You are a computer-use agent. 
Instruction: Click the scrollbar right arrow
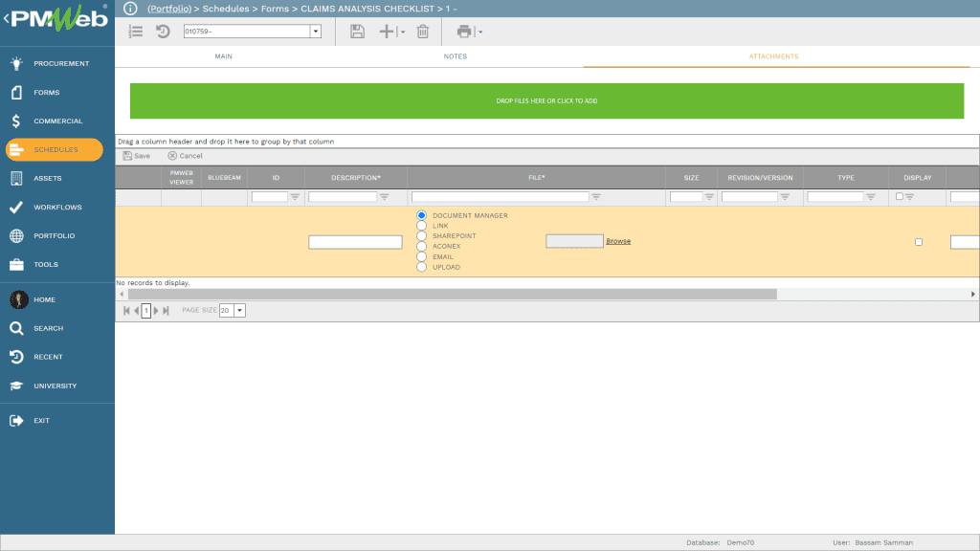pos(973,295)
